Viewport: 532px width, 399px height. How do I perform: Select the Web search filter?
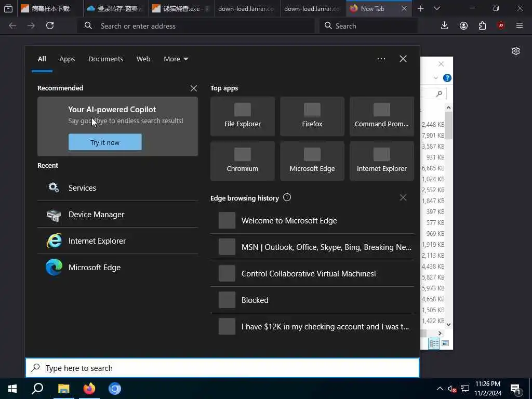(143, 59)
